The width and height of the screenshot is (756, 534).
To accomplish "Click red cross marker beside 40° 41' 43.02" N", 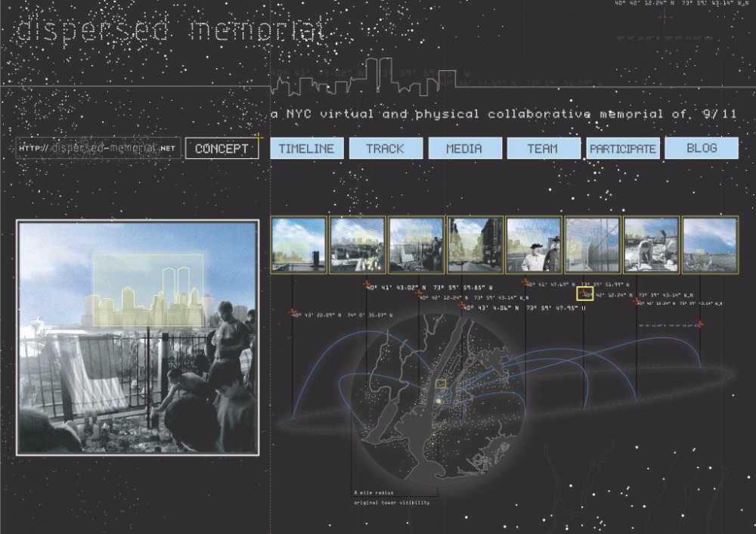I will 367,284.
